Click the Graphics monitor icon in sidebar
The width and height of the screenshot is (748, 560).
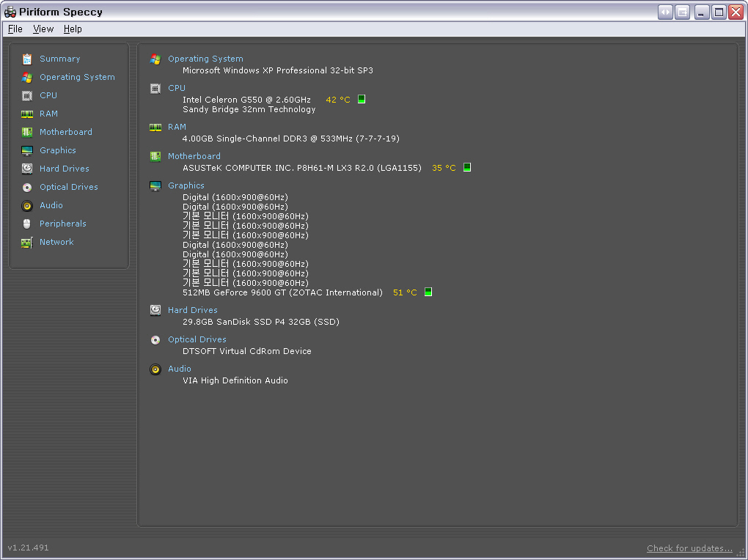pyautogui.click(x=27, y=151)
